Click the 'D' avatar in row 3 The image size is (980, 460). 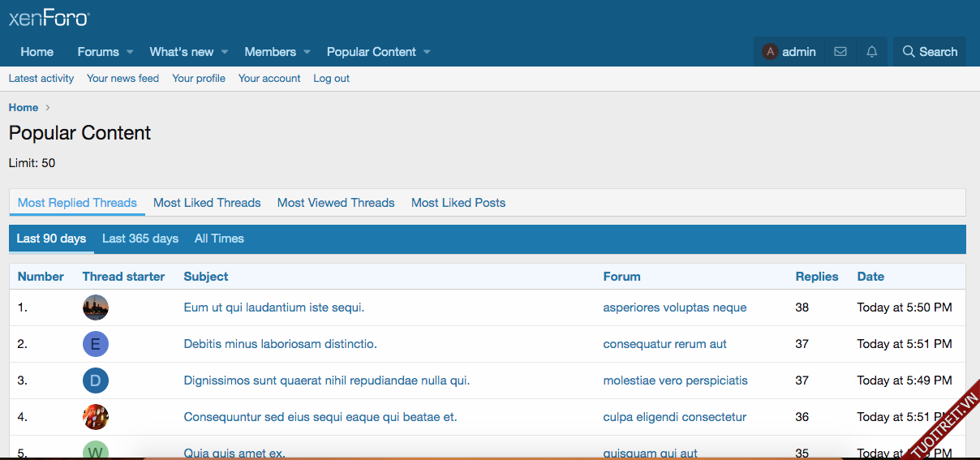[96, 380]
